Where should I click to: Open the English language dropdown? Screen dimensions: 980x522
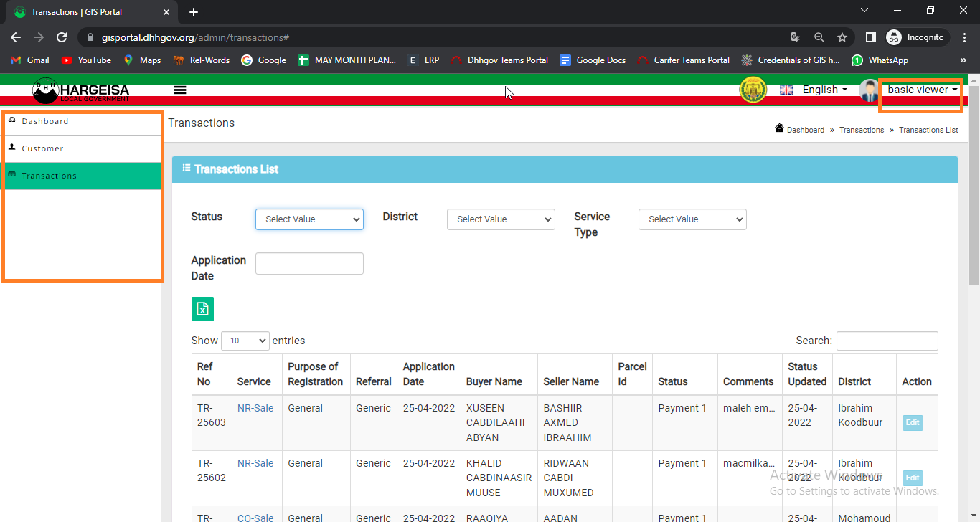(824, 90)
